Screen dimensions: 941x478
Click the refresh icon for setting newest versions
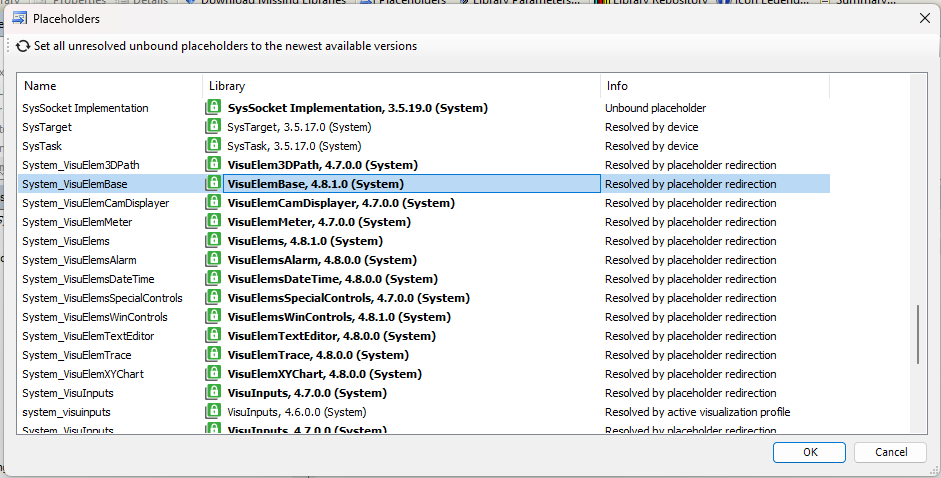(x=23, y=46)
